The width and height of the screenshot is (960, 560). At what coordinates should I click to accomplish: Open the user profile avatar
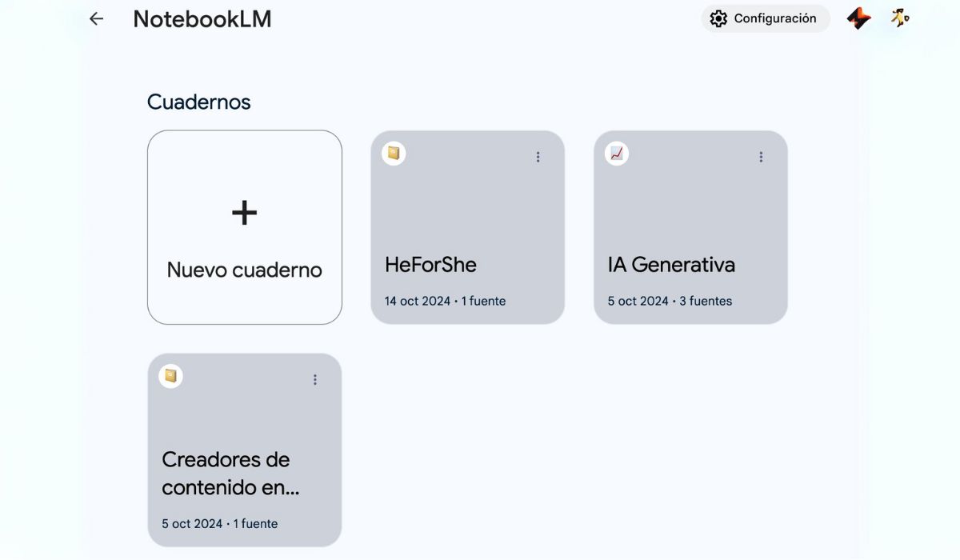coord(900,18)
